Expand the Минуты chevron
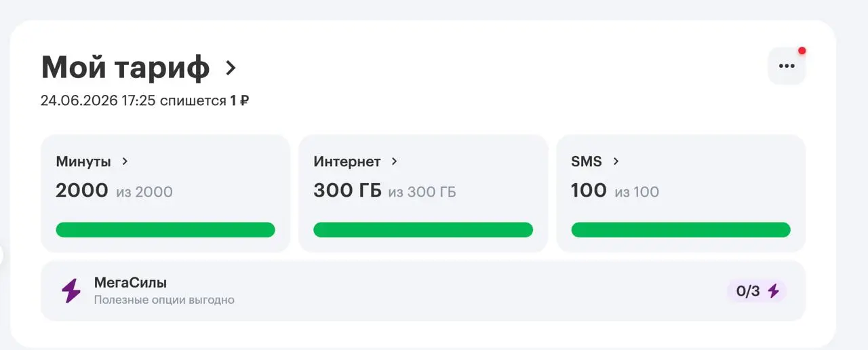The image size is (868, 350). click(125, 161)
